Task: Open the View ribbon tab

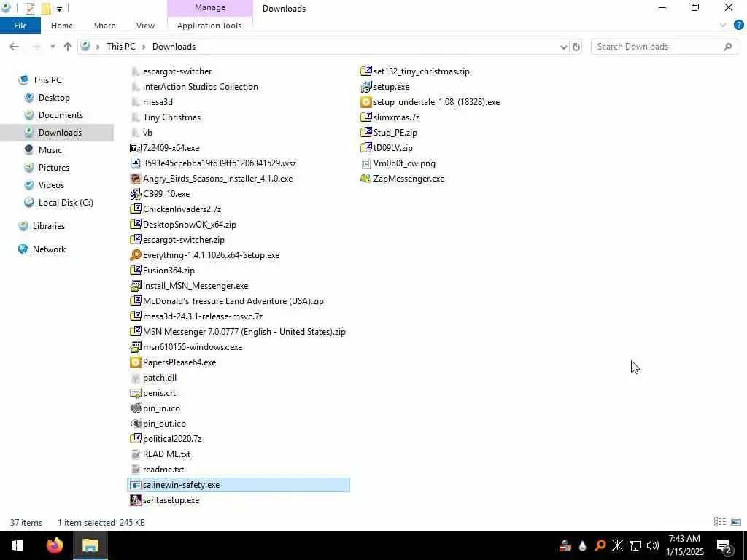Action: (145, 26)
